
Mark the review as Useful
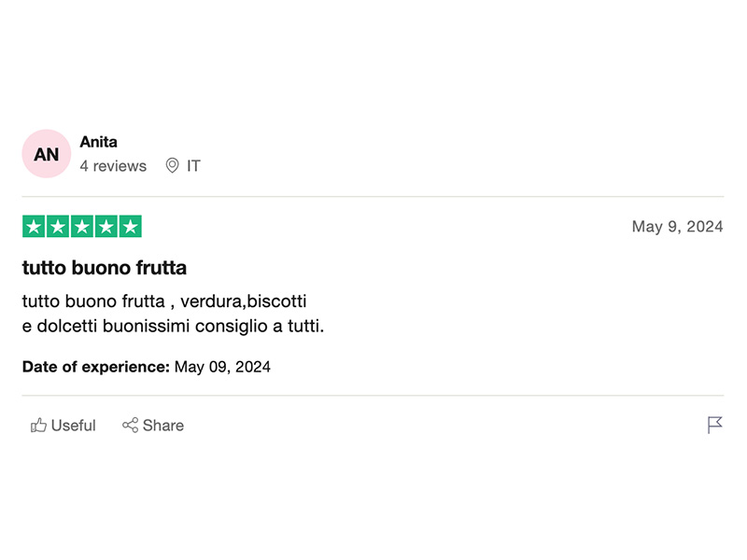tap(73, 426)
